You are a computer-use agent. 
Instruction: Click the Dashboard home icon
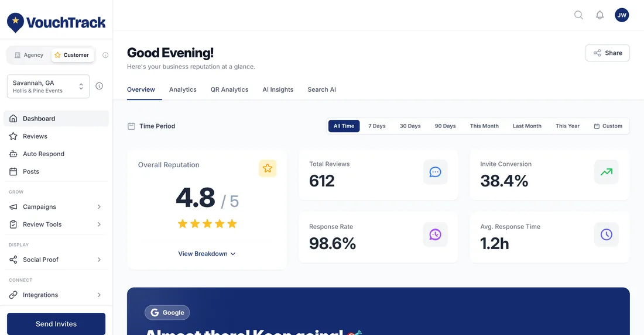point(13,119)
